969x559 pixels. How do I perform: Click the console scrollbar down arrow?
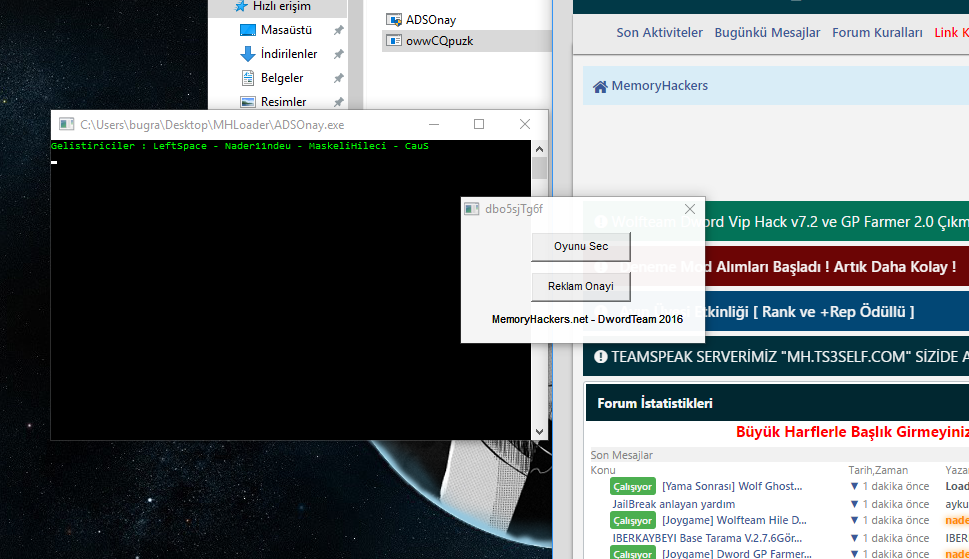click(x=539, y=432)
